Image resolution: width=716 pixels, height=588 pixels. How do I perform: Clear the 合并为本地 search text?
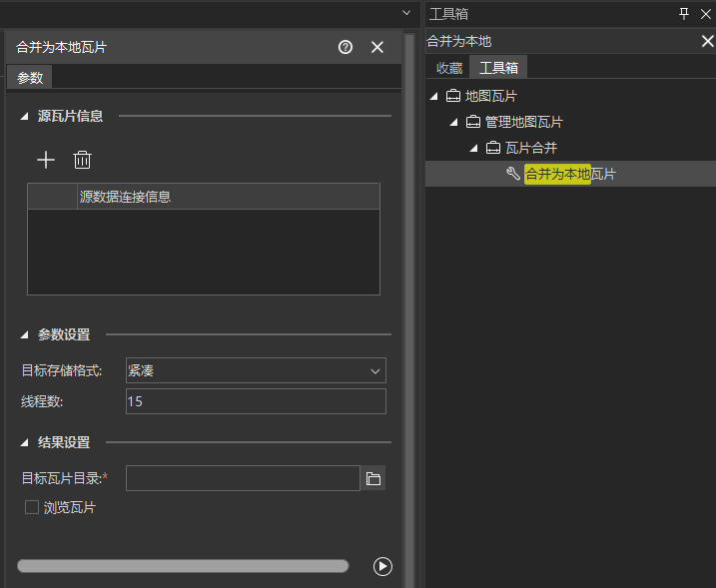(x=707, y=41)
